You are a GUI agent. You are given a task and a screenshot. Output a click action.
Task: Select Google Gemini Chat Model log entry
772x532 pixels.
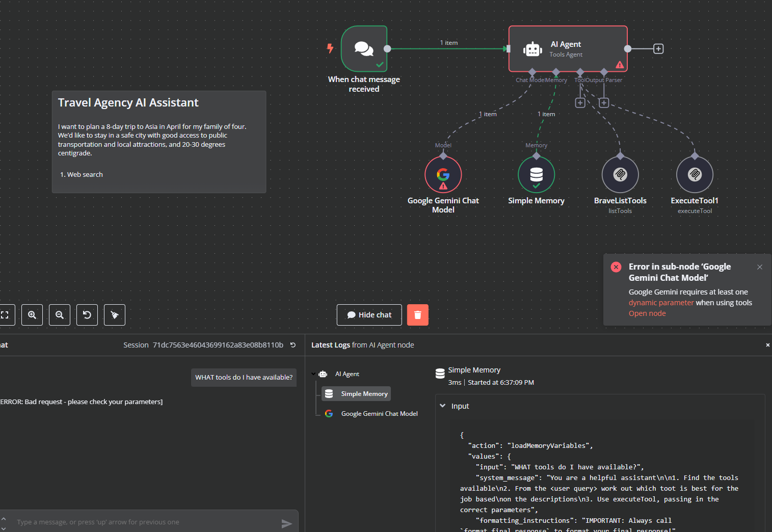[379, 413]
